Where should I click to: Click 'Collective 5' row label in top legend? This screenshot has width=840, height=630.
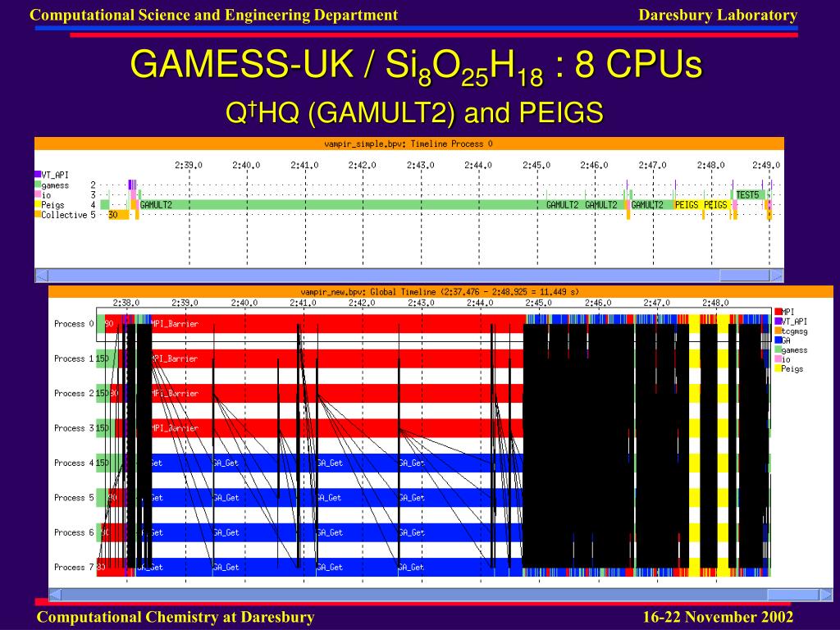tap(68, 215)
